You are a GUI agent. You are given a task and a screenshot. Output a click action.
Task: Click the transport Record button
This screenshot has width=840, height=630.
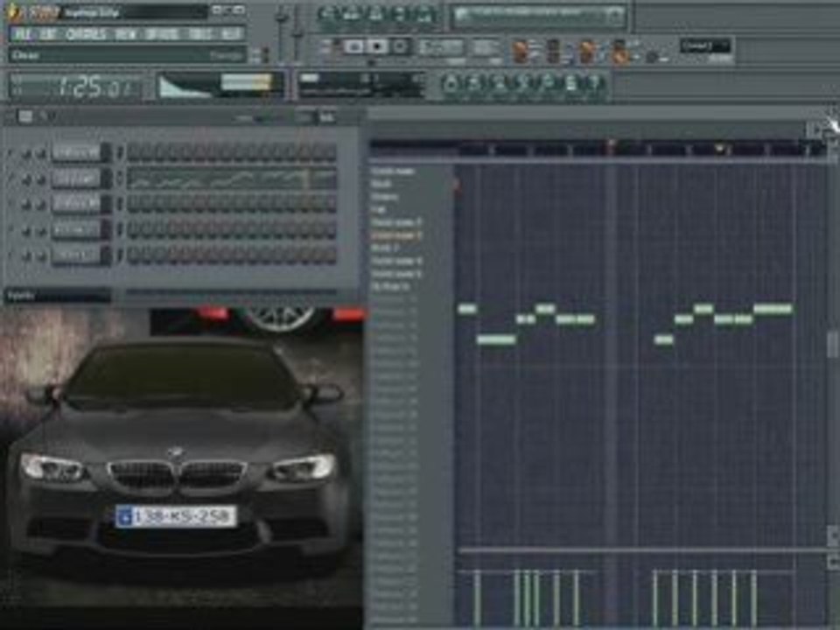pyautogui.click(x=400, y=46)
